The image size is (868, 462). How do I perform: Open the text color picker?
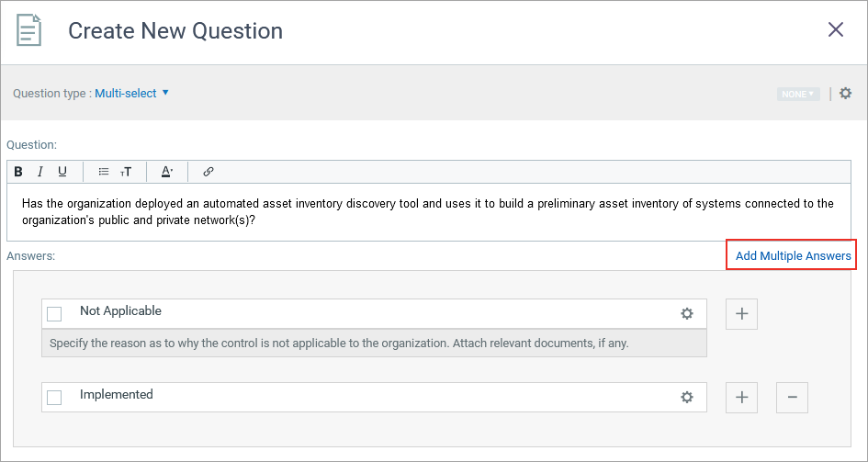click(x=167, y=172)
